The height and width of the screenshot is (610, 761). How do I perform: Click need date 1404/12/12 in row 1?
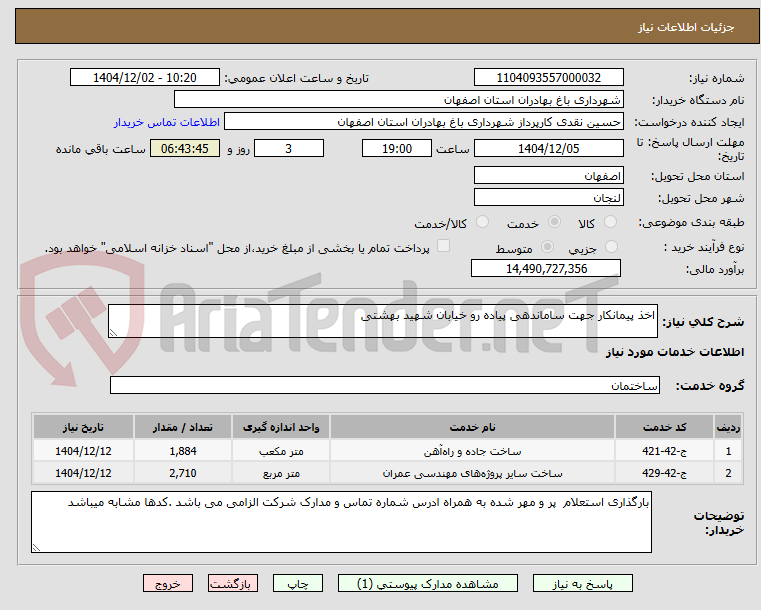pos(83,451)
